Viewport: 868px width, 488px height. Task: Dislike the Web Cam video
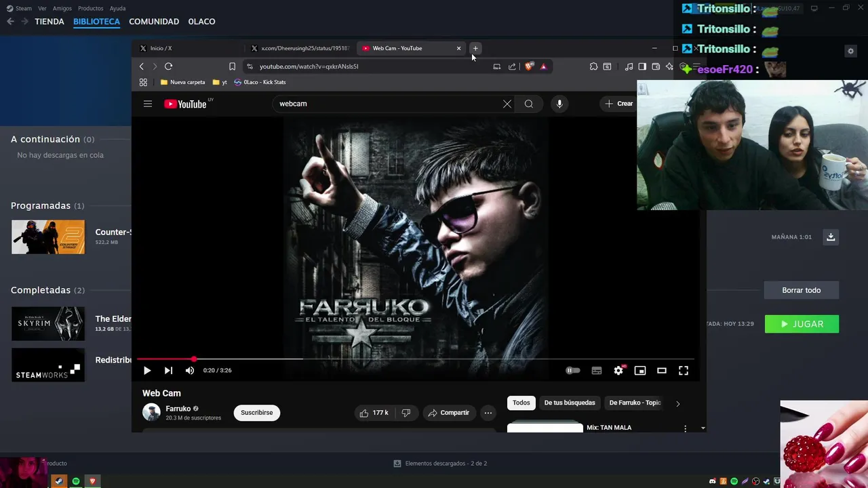[x=406, y=412]
